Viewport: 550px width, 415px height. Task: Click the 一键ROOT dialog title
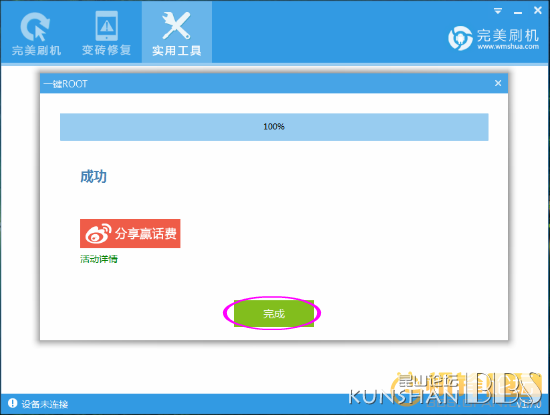tap(66, 84)
